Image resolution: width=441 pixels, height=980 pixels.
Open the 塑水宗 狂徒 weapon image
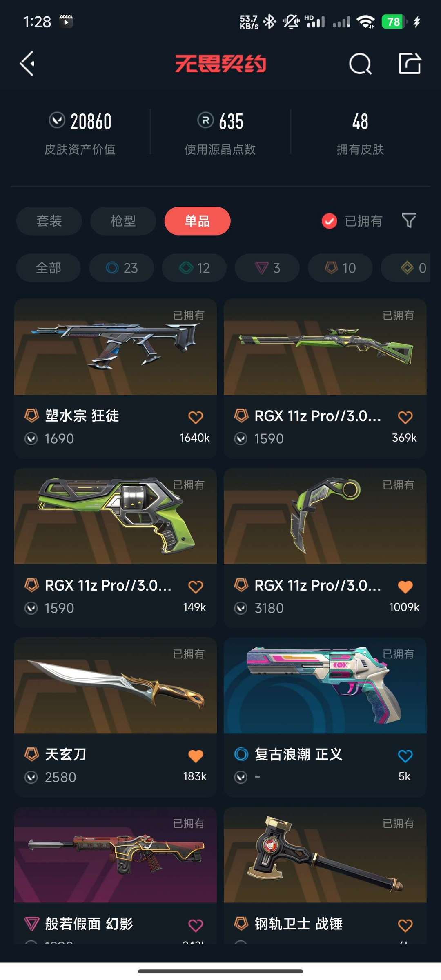[115, 347]
